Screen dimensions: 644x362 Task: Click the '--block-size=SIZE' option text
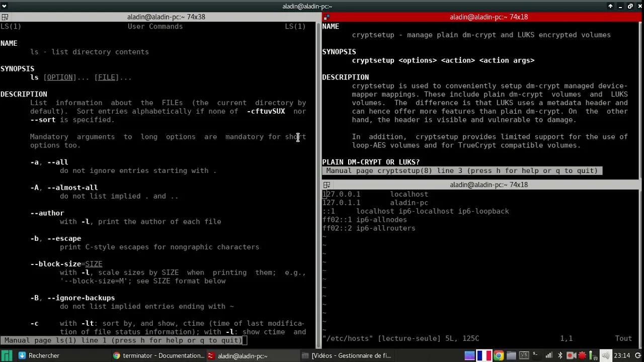pyautogui.click(x=66, y=264)
